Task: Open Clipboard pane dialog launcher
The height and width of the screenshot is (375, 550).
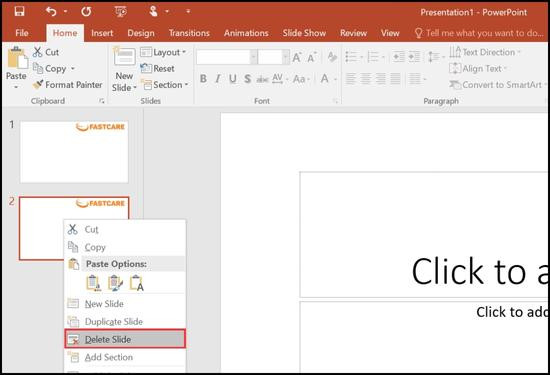Action: [102, 101]
